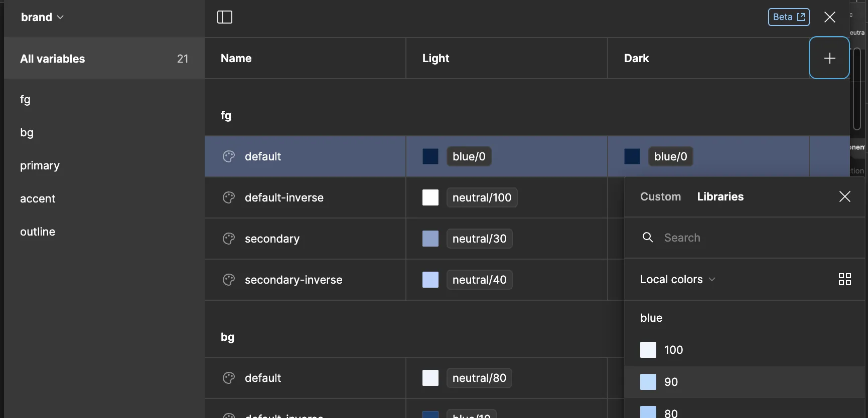Click the plus icon to add mode
The height and width of the screenshot is (418, 868).
[829, 58]
